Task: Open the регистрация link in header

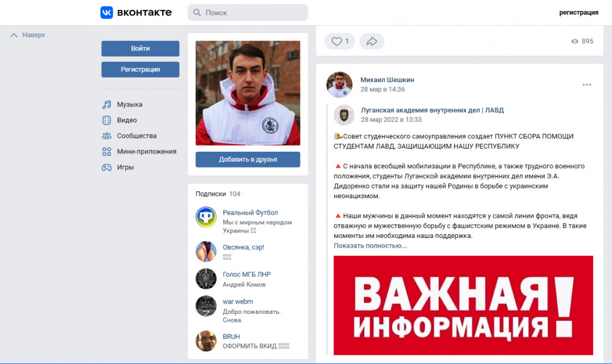Action: point(578,12)
